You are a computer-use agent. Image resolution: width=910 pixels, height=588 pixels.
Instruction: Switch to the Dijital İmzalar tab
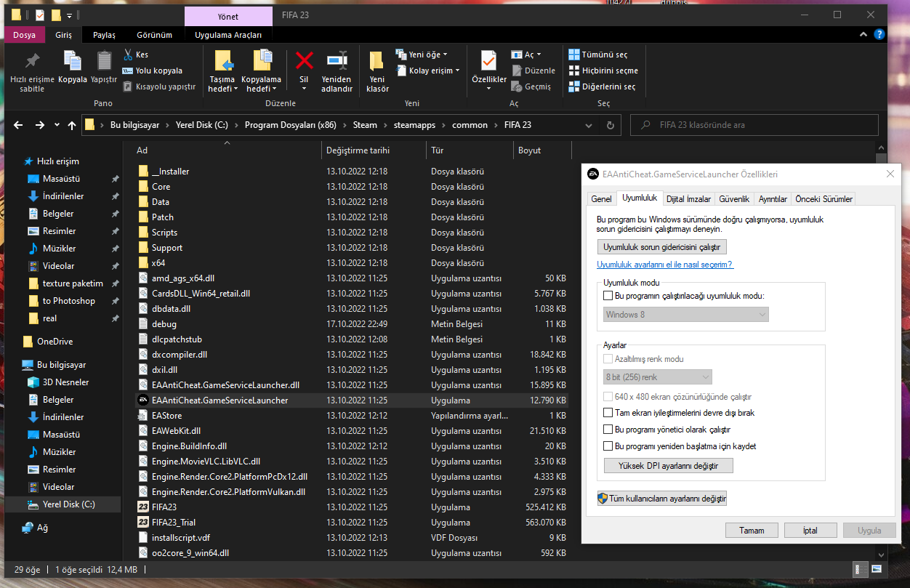pos(688,198)
